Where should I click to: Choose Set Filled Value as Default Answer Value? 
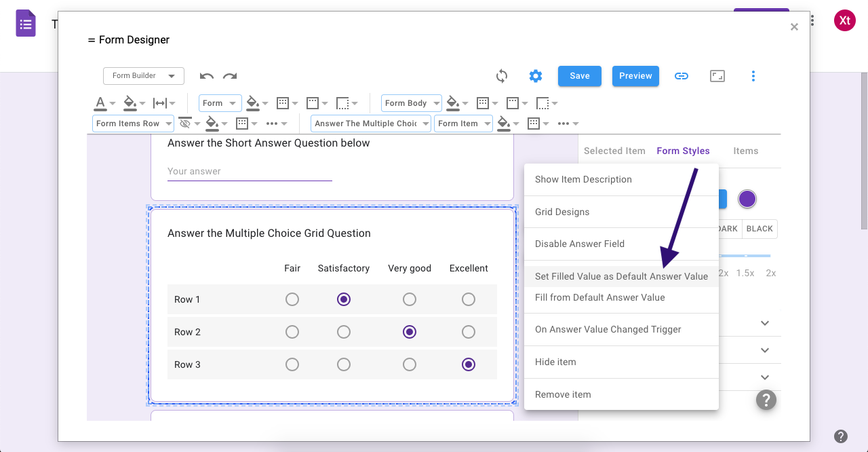[621, 276]
